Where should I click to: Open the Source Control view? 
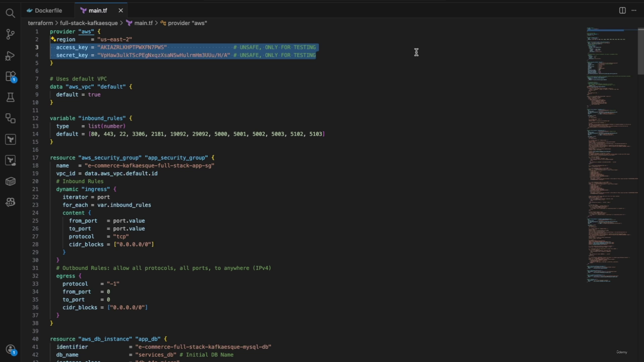tap(10, 34)
